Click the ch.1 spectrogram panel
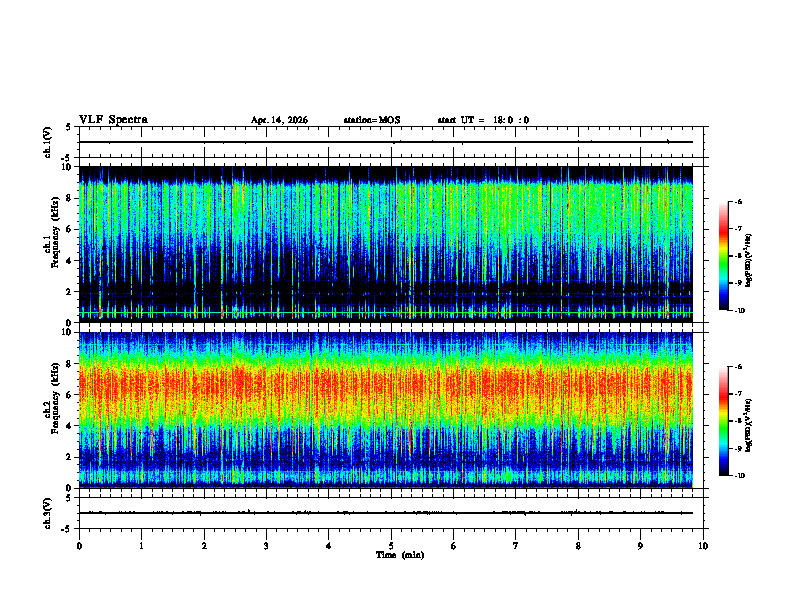 (x=385, y=244)
